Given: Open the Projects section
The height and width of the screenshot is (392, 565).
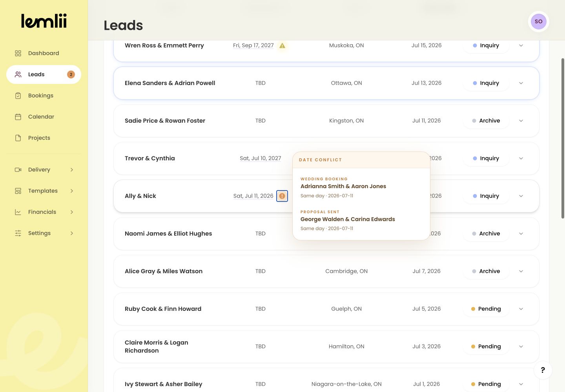Looking at the screenshot, I should pos(44,138).
